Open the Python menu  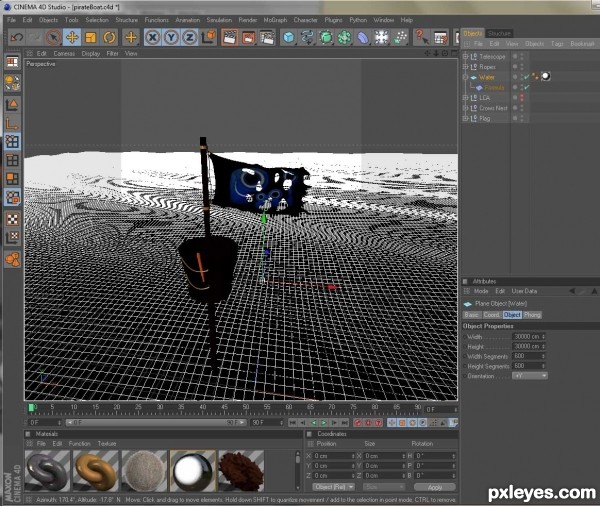[358, 20]
